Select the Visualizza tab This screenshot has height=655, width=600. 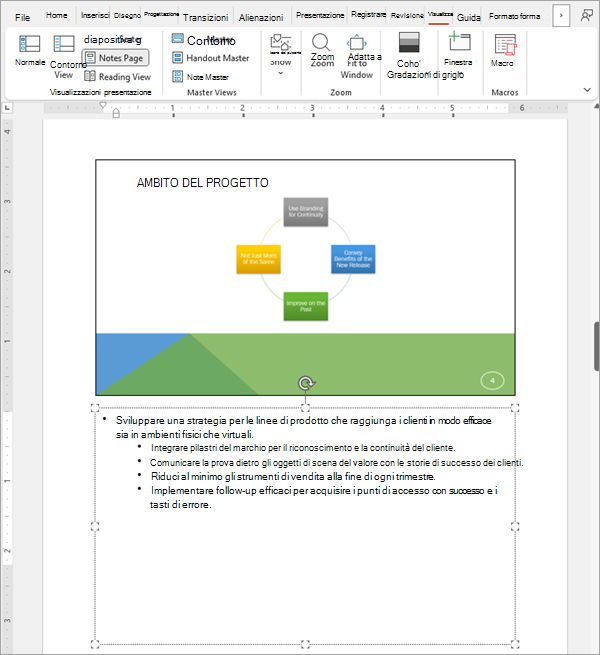pyautogui.click(x=440, y=14)
